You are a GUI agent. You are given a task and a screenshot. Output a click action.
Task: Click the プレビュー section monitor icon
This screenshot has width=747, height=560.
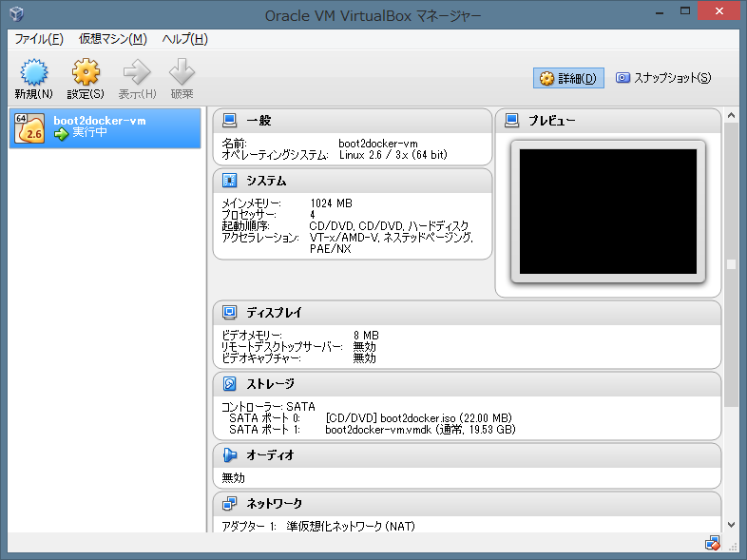[x=511, y=121]
